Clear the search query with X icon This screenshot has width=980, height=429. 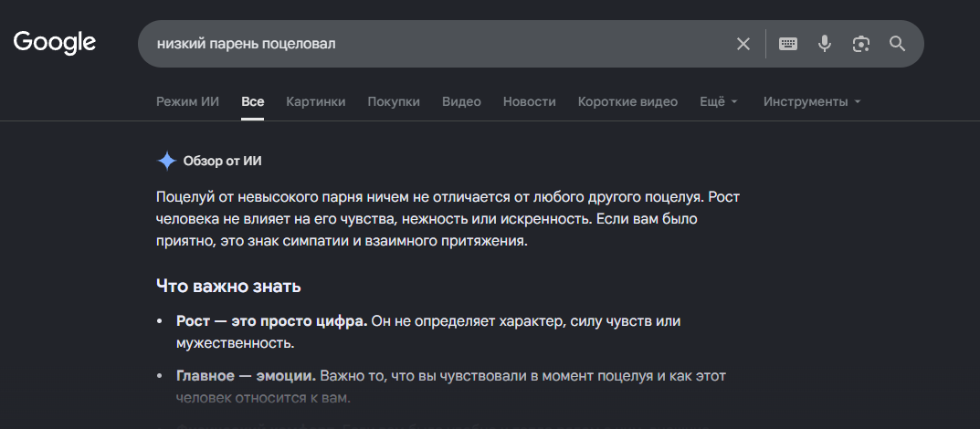[x=743, y=44]
